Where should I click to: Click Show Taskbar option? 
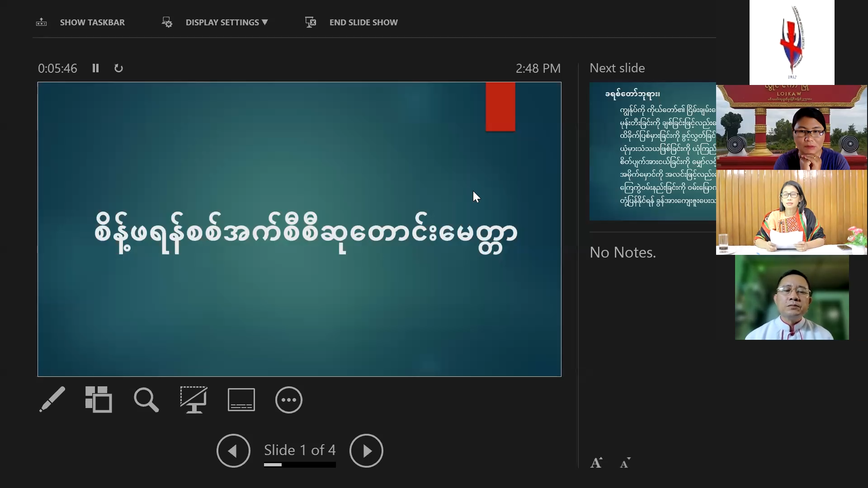92,22
